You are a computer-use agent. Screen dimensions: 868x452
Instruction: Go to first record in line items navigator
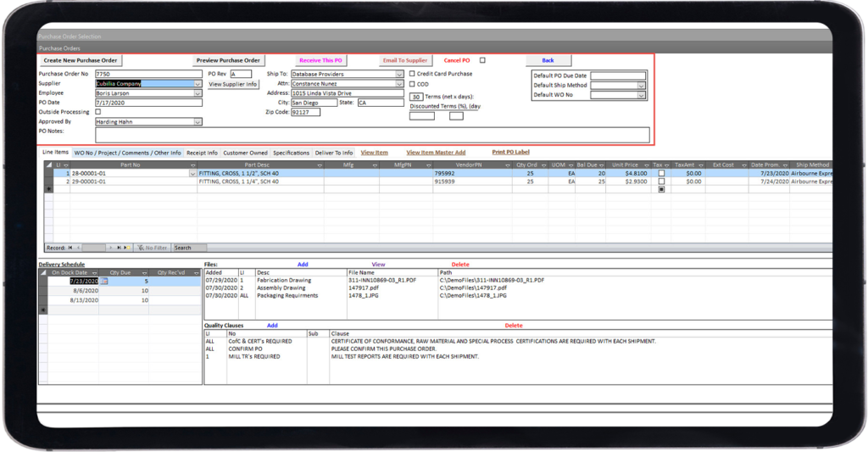click(x=70, y=248)
